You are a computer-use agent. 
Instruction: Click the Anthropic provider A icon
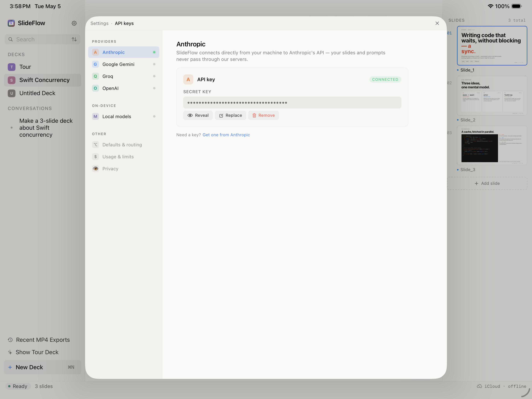pyautogui.click(x=95, y=52)
